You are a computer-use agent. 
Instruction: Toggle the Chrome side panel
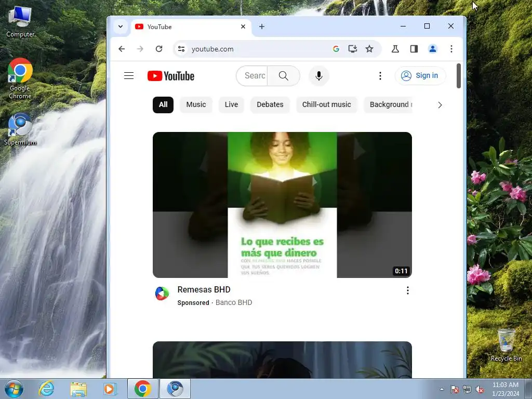414,49
